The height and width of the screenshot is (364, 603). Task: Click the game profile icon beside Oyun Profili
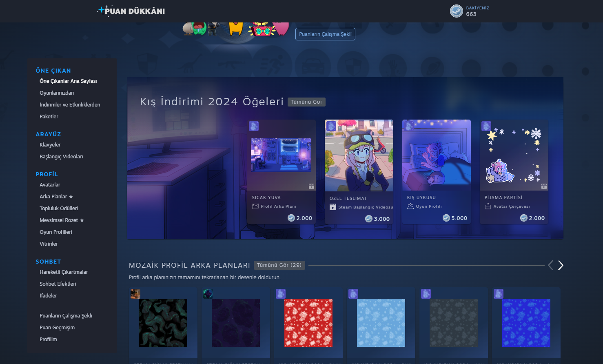[x=410, y=206]
